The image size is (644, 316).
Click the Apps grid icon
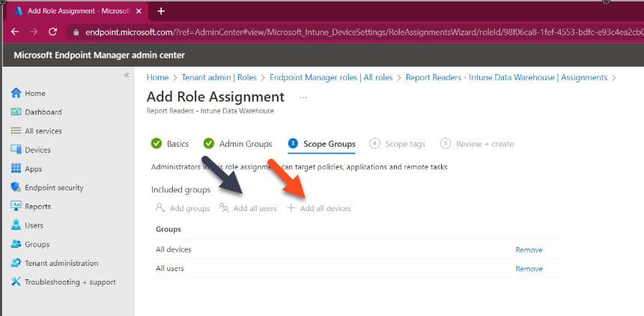tap(16, 168)
